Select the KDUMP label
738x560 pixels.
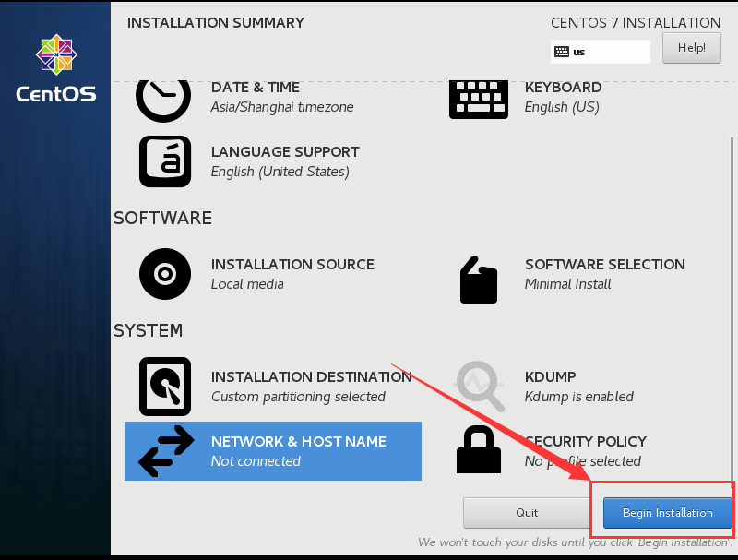pos(550,377)
